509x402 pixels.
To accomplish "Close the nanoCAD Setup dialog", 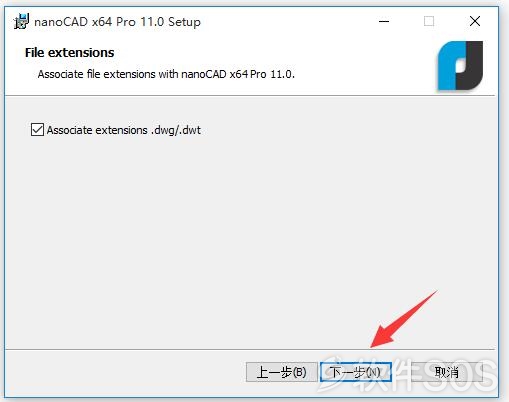I will (x=475, y=21).
